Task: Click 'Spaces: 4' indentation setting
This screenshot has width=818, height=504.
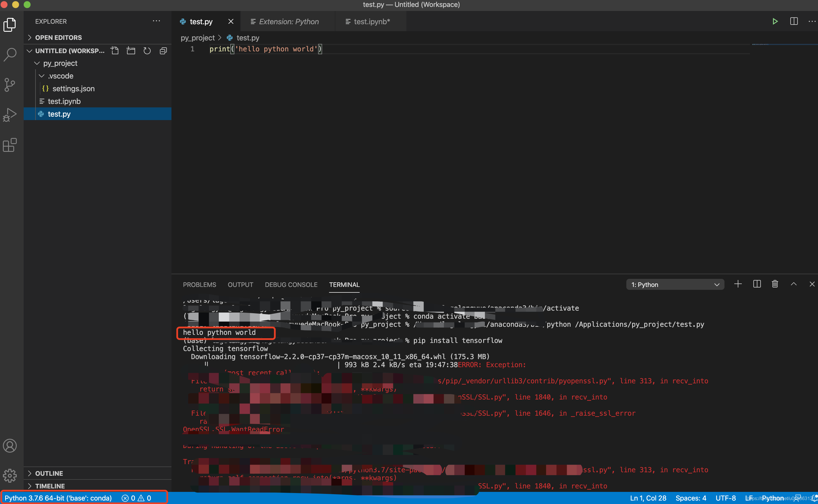Action: click(691, 498)
